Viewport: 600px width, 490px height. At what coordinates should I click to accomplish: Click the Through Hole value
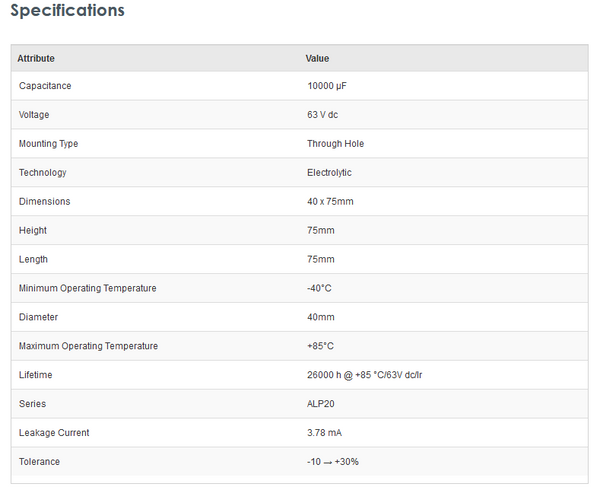point(335,144)
